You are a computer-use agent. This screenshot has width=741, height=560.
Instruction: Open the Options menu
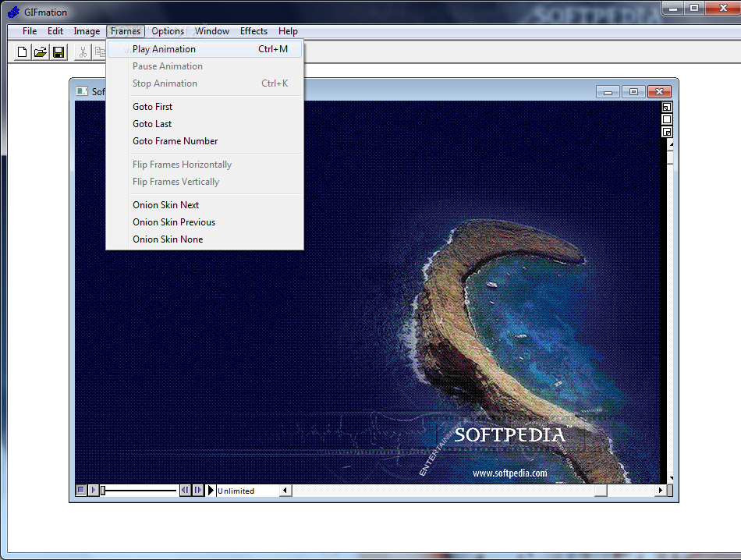click(168, 31)
